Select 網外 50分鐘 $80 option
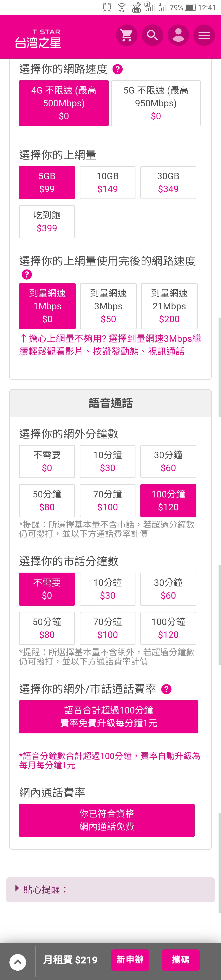221x980 pixels. [47, 501]
